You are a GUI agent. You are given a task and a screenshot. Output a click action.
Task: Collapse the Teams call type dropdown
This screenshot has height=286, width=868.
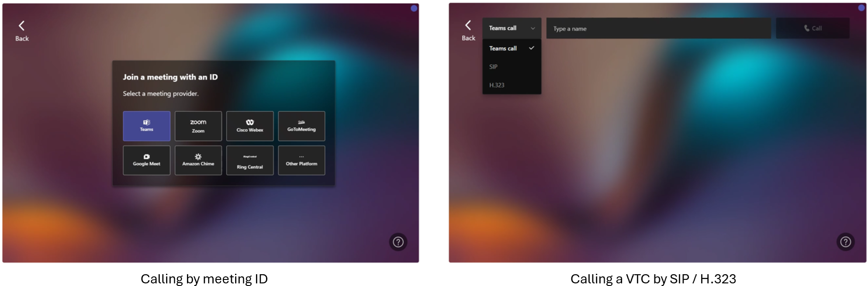pyautogui.click(x=512, y=28)
